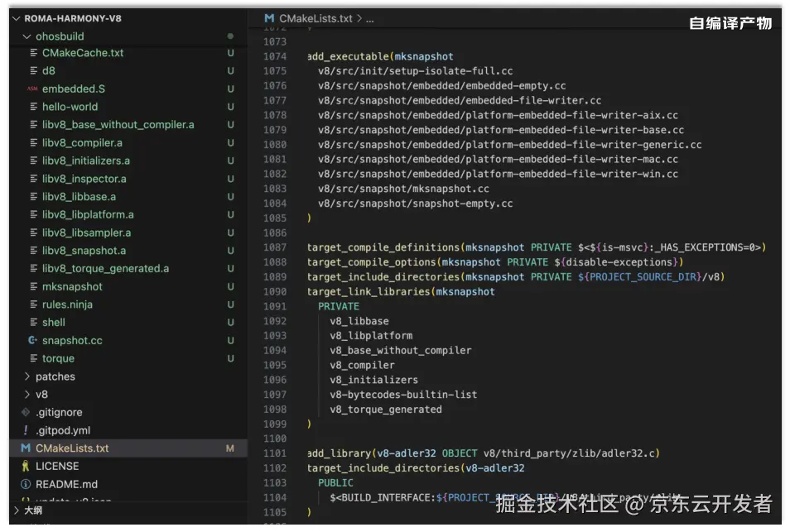Click C++ icon of snapshot.cc
This screenshot has width=790, height=532.
[33, 341]
